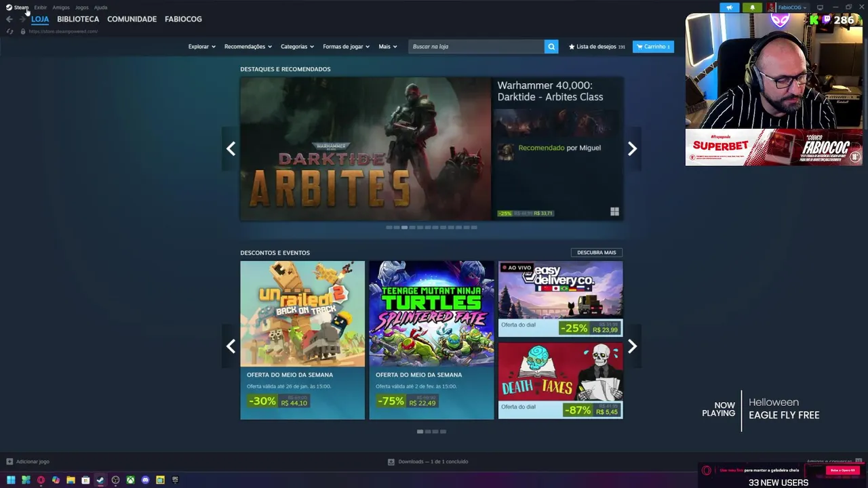This screenshot has width=868, height=488.
Task: Go forward with the navigation forward arrow
Action: (22, 19)
